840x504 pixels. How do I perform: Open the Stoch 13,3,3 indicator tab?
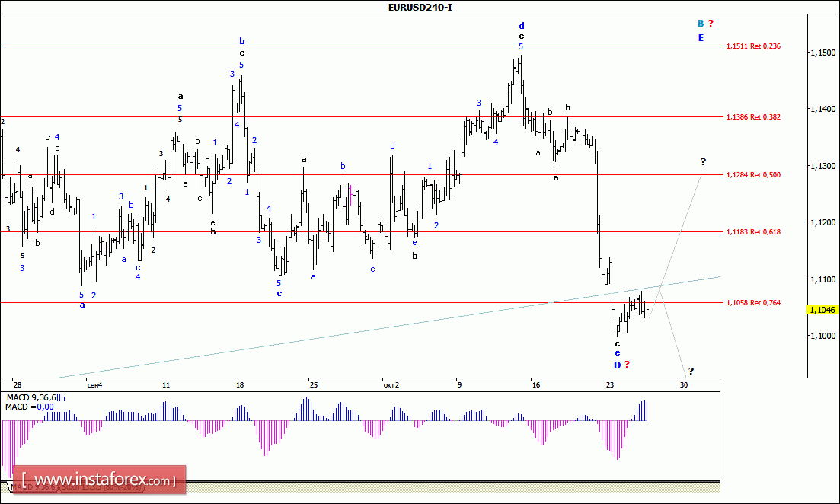click(x=102, y=487)
